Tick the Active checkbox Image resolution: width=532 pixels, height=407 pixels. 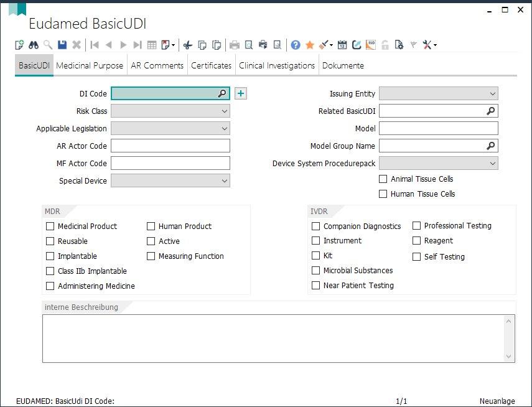coord(151,241)
